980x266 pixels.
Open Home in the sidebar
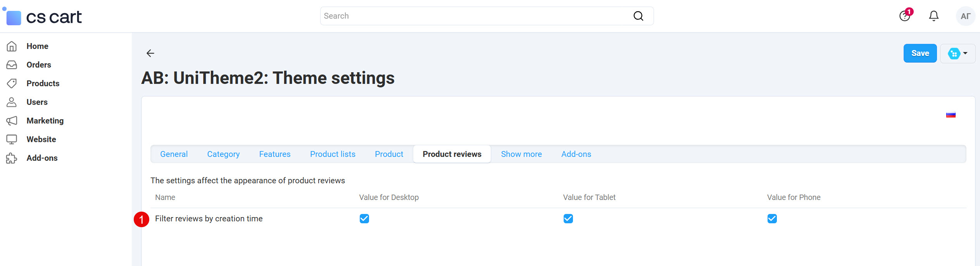tap(37, 46)
